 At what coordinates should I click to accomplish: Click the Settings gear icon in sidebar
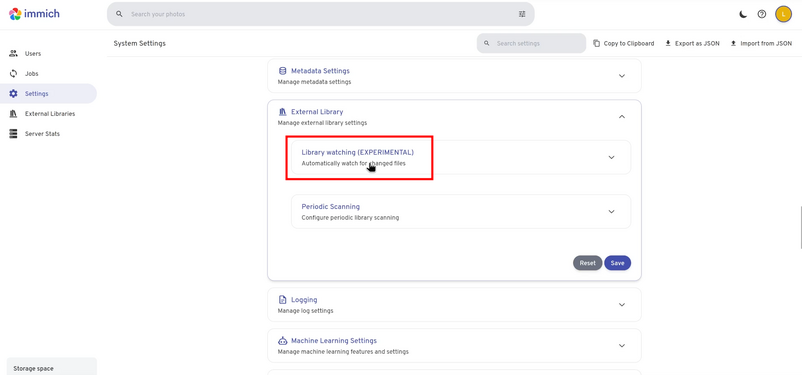click(x=13, y=94)
